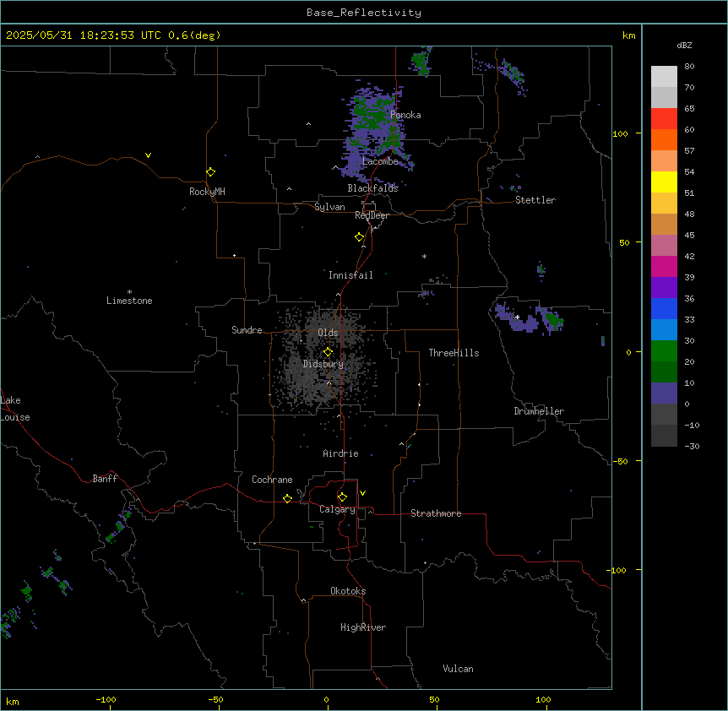Viewport: 728px width, 711px height.
Task: Click the Sundre city label
Action: (247, 330)
